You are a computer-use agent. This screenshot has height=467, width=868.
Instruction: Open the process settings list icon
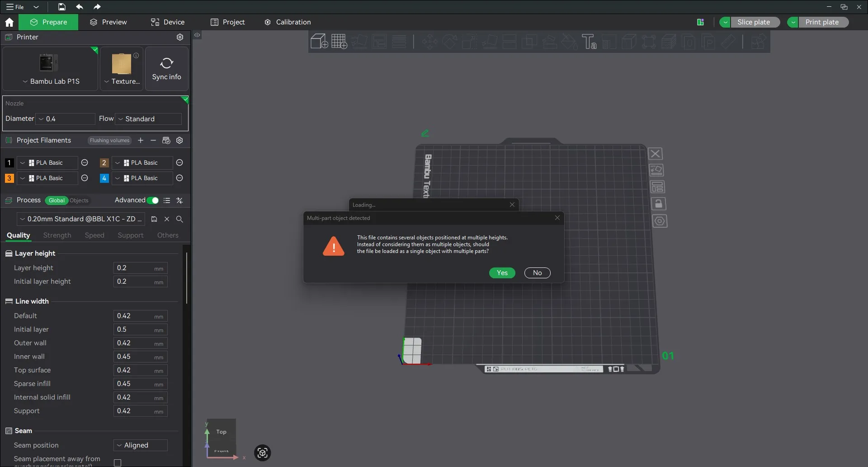pos(167,200)
